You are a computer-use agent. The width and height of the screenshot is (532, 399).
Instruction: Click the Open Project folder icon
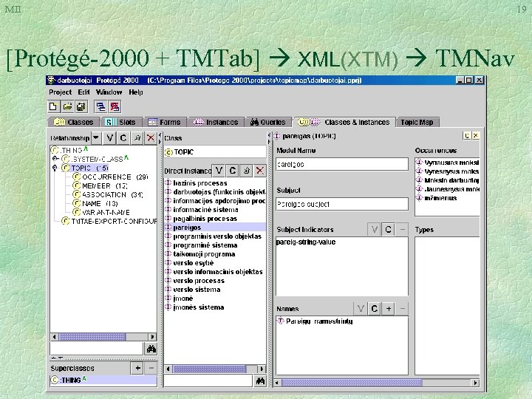pos(67,106)
